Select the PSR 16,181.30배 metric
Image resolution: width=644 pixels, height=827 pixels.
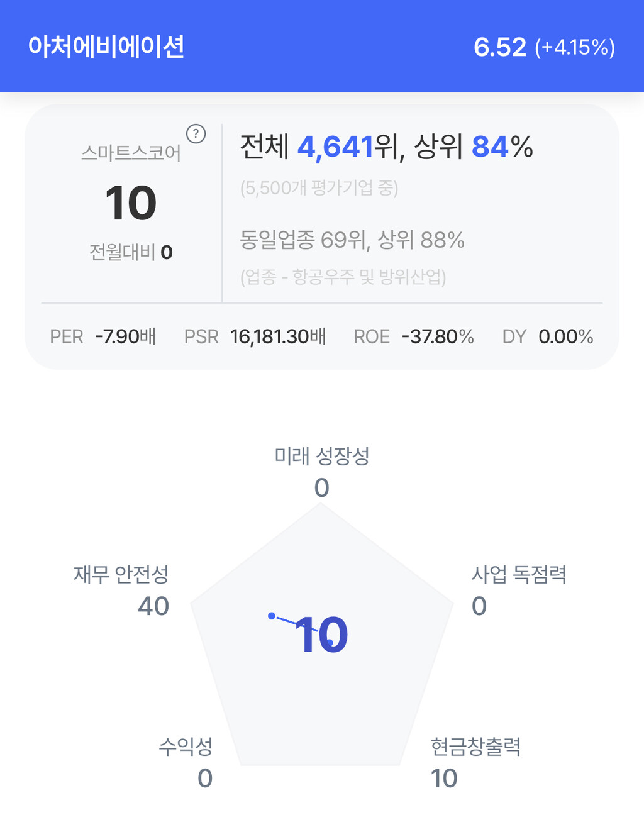point(255,336)
